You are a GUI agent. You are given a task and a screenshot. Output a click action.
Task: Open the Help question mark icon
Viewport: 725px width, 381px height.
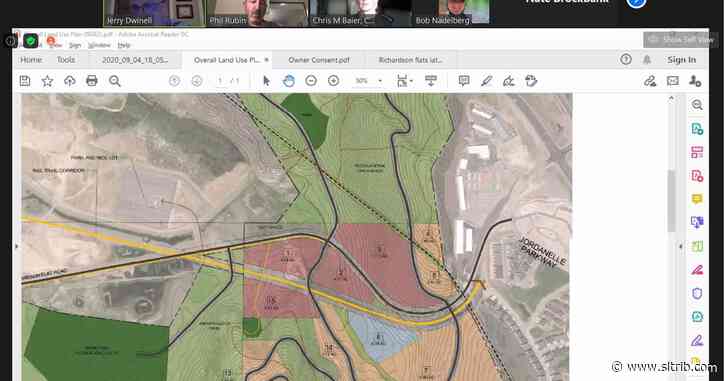click(626, 59)
